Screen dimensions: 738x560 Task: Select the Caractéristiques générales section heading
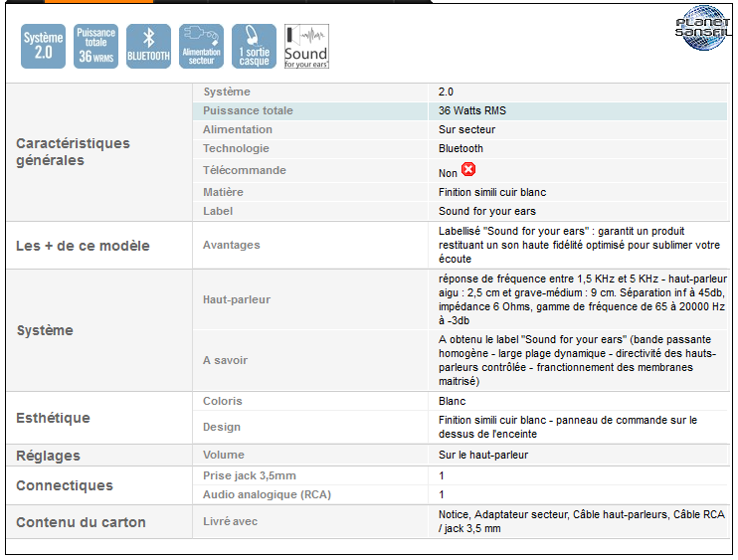pyautogui.click(x=73, y=151)
